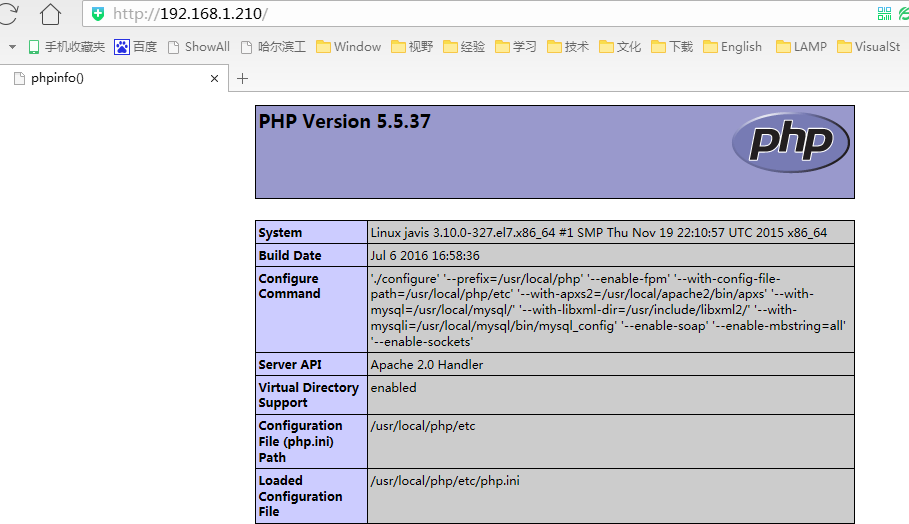This screenshot has width=909, height=524.
Task: Open the 学习 bookmark folder
Action: (x=516, y=47)
